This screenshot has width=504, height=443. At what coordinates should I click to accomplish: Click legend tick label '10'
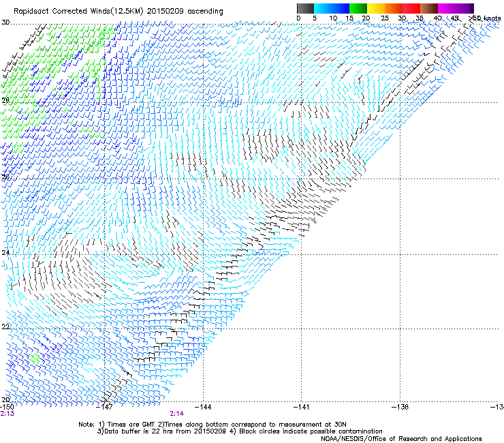coord(333,18)
